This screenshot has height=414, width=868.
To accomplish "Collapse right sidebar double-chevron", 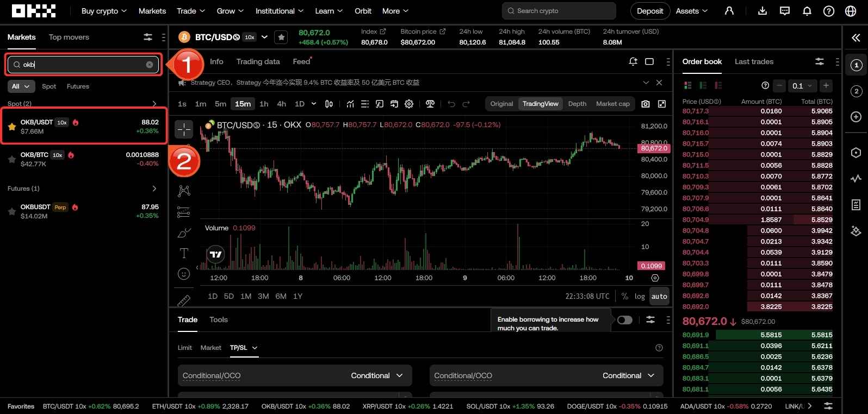I will pos(856,37).
